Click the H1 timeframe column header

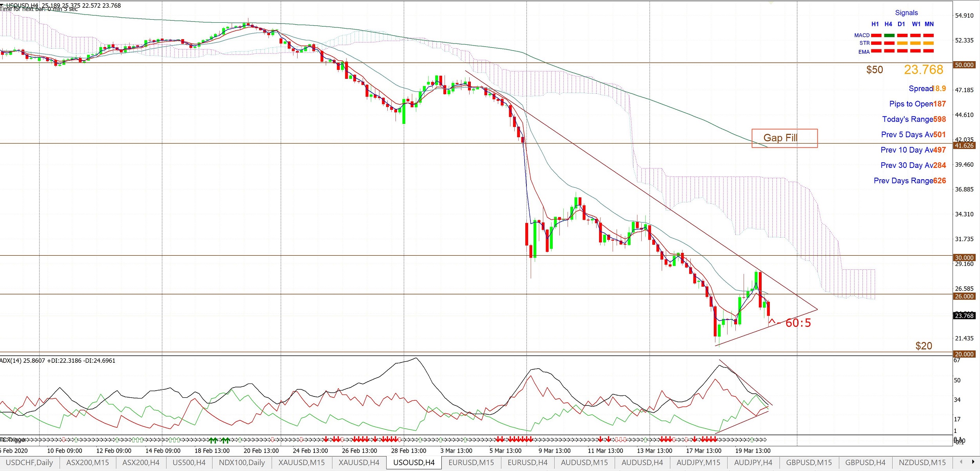[x=875, y=24]
